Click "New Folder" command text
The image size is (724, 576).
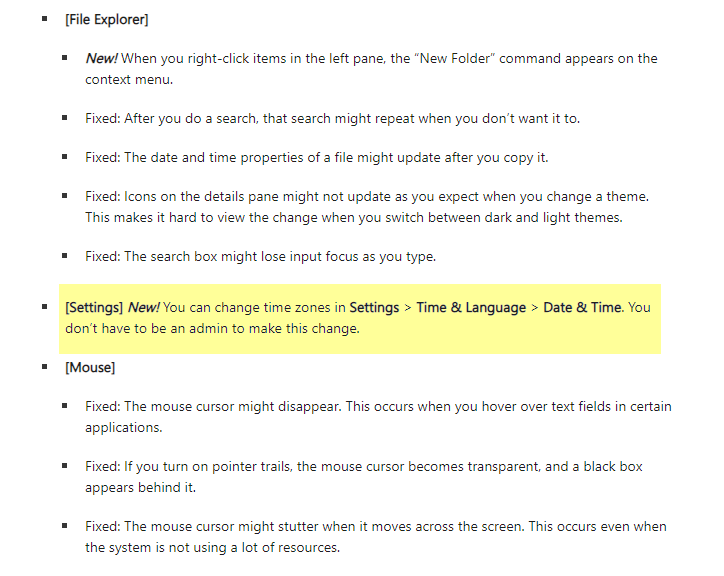pos(454,58)
